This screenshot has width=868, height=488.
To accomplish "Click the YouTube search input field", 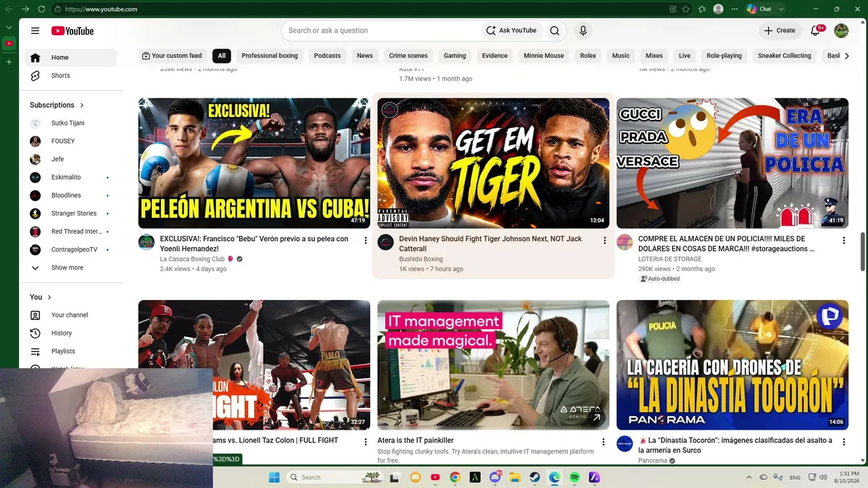I will pos(383,30).
